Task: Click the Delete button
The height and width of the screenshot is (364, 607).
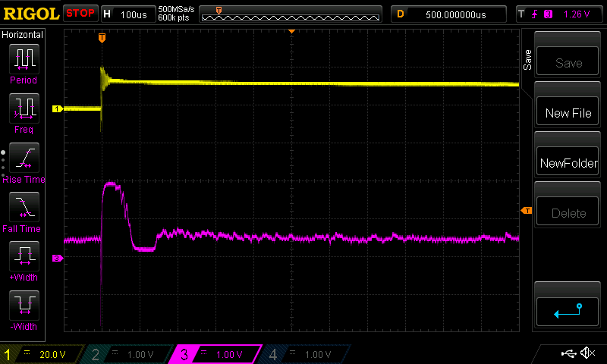Action: coord(568,212)
